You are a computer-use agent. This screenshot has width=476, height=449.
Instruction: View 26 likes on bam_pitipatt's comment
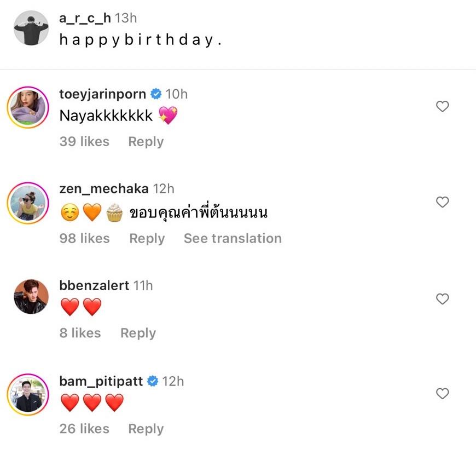pyautogui.click(x=84, y=429)
